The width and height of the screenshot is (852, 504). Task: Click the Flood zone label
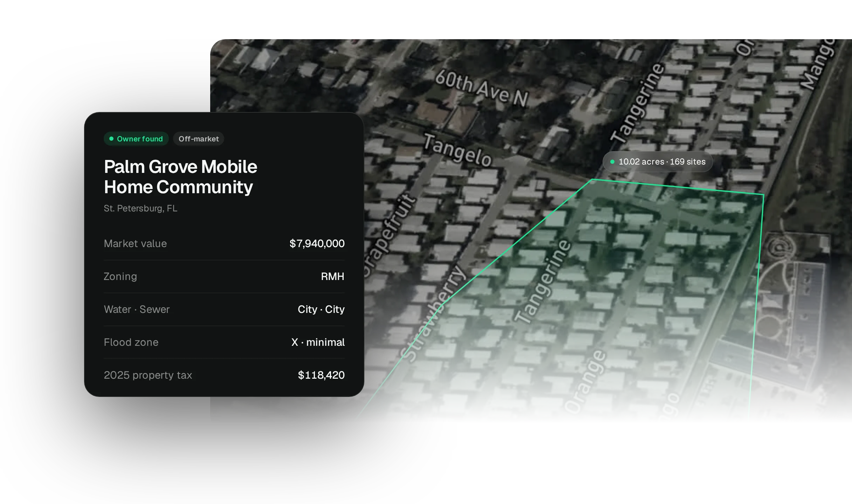(131, 342)
